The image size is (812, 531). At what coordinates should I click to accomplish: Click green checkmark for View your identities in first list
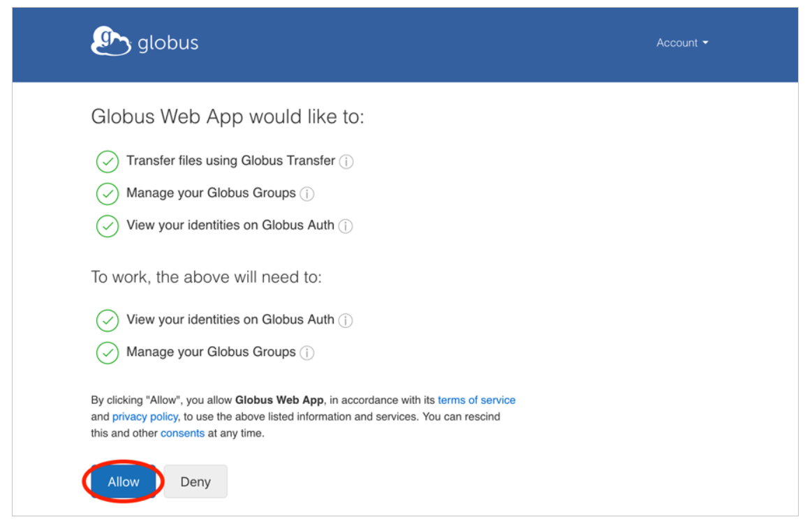click(x=108, y=226)
